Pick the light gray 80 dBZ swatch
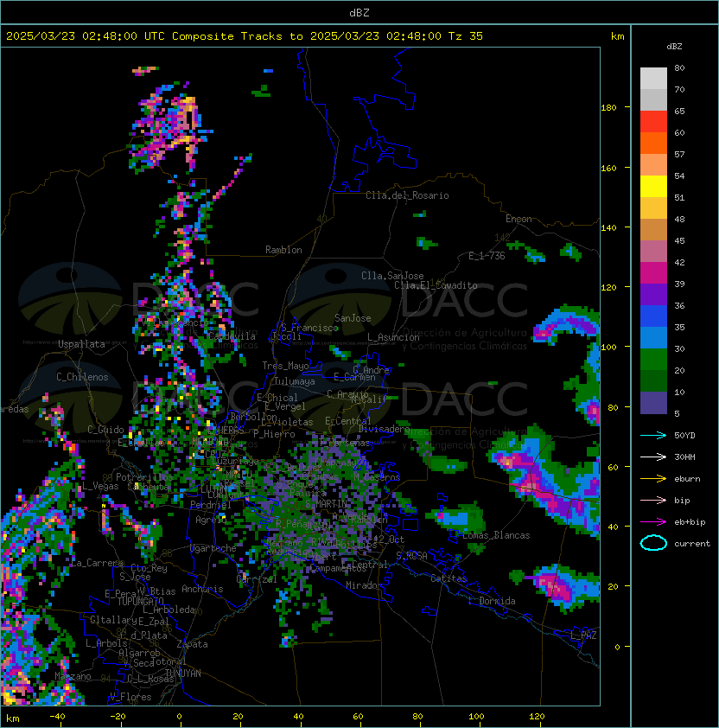The image size is (719, 728). point(653,78)
